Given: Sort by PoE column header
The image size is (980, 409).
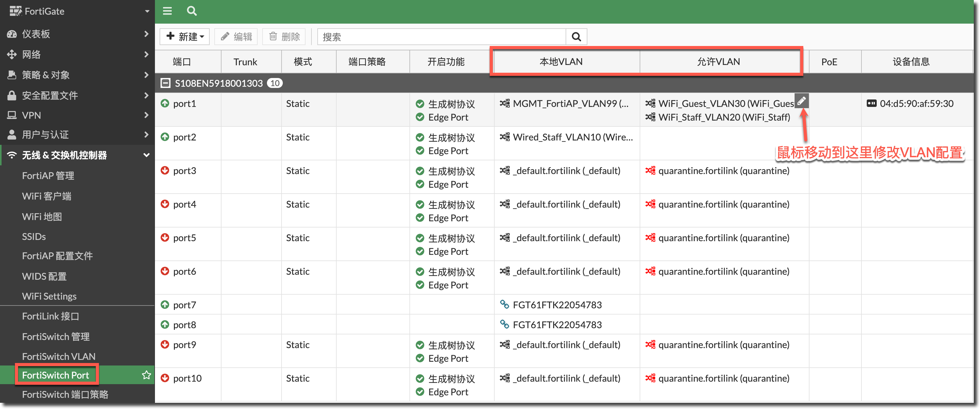Looking at the screenshot, I should (x=835, y=62).
